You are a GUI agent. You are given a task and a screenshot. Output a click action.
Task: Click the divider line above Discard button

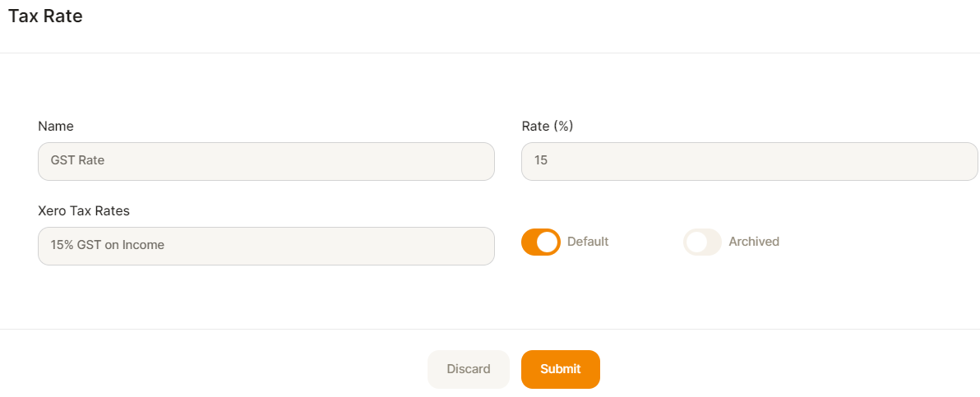tap(490, 329)
